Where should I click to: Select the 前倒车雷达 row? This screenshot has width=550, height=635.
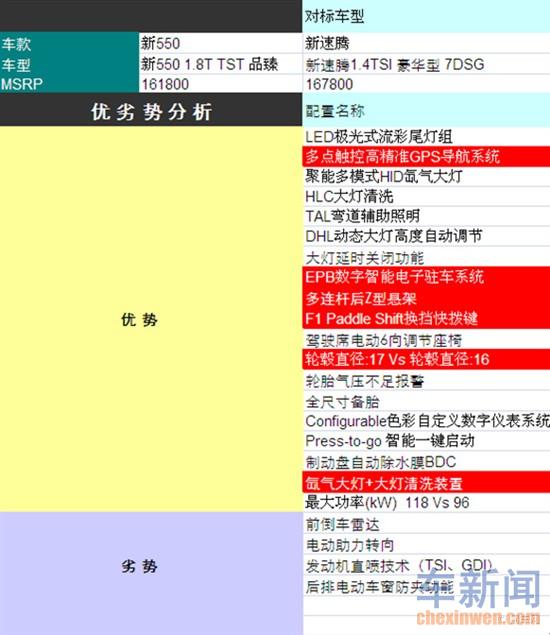[426, 524]
